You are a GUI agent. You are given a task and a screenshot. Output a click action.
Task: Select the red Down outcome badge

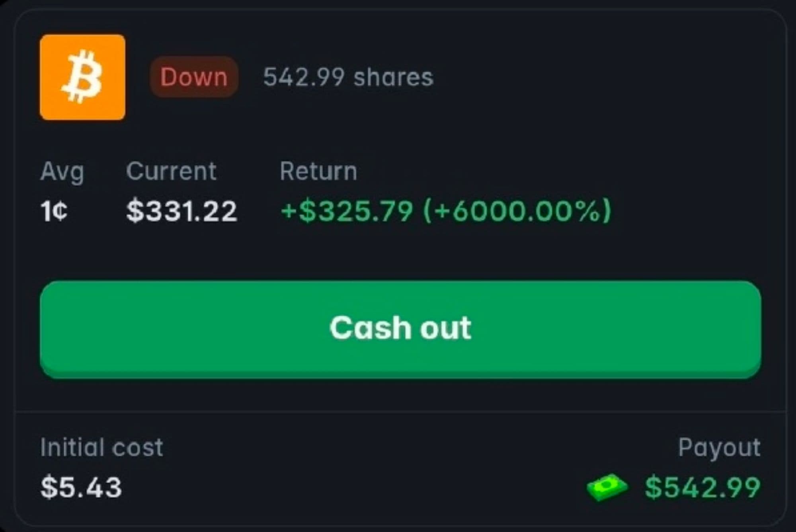tap(194, 77)
